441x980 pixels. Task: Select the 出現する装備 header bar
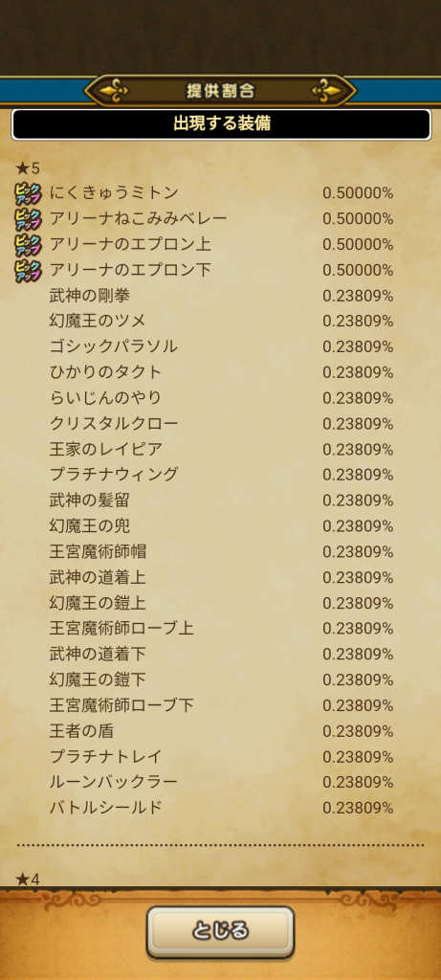pos(220,124)
